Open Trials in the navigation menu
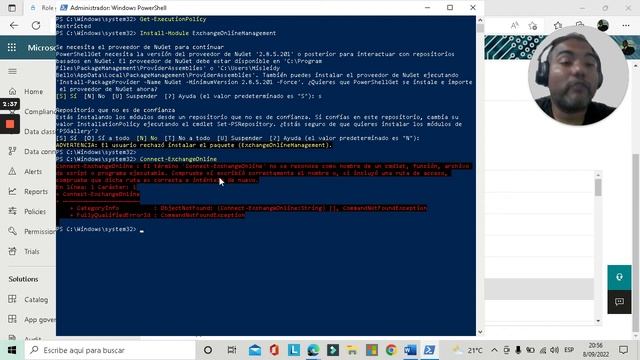 (32, 251)
